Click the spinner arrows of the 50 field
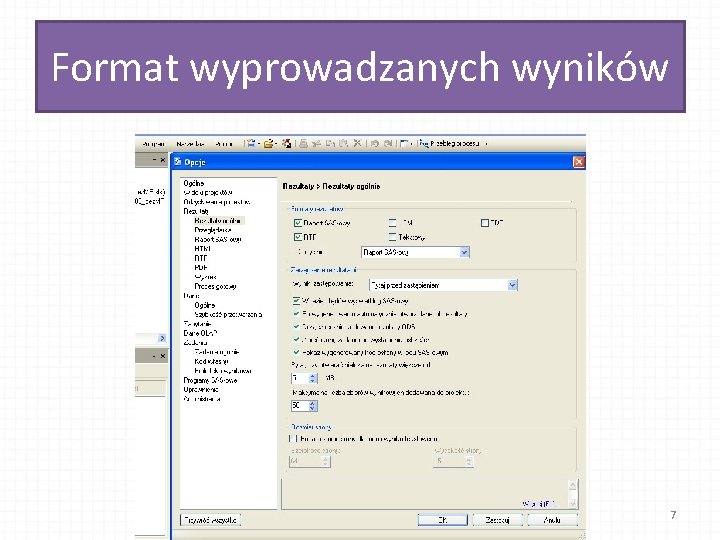 point(313,406)
